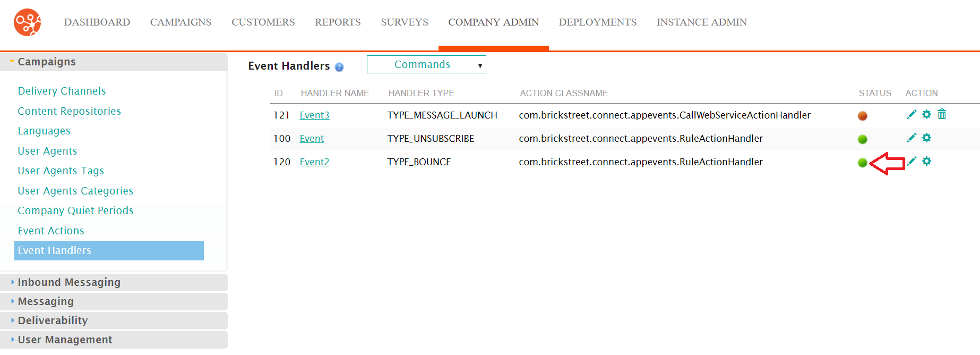Open Delivery Channels in sidebar
980x355 pixels.
(62, 91)
